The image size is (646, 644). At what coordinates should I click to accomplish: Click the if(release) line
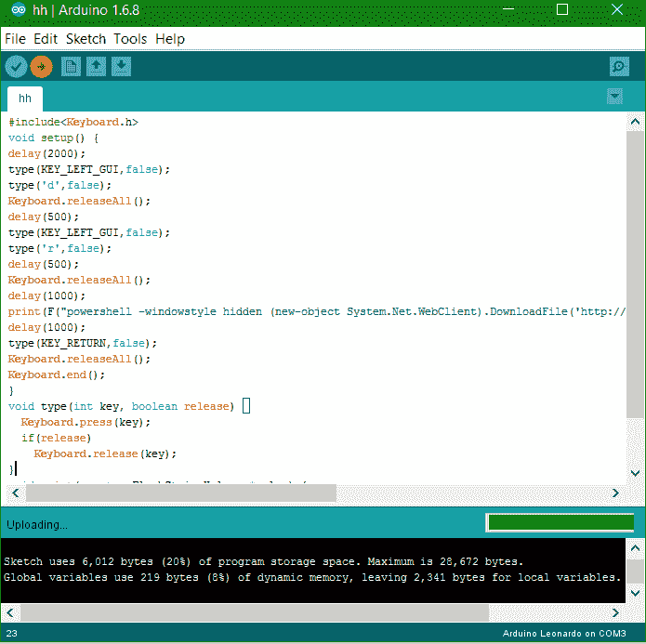(57, 438)
